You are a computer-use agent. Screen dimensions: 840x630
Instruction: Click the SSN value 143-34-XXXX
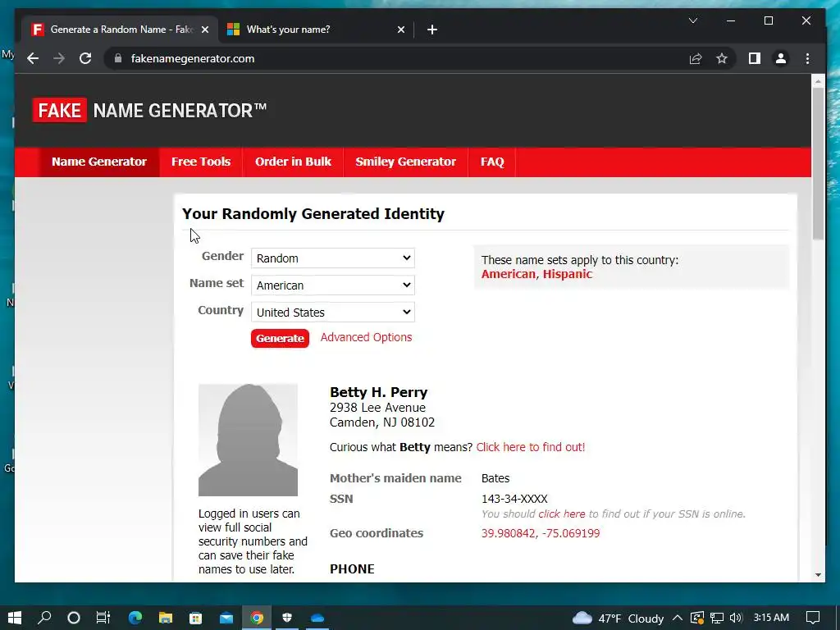pos(514,500)
